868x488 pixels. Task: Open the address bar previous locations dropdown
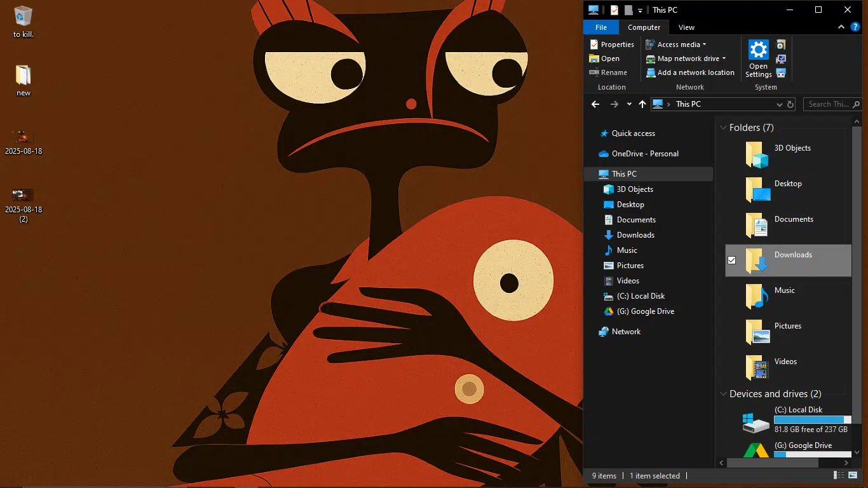pos(780,104)
